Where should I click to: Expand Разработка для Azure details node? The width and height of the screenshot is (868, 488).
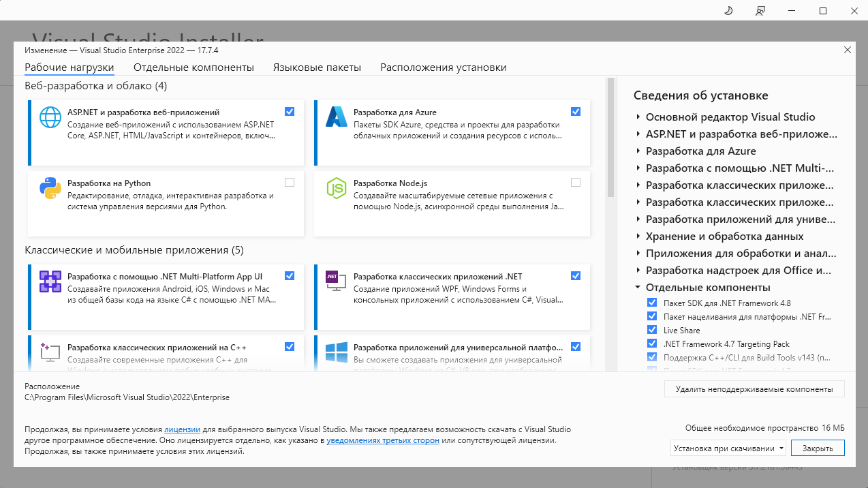pyautogui.click(x=638, y=151)
